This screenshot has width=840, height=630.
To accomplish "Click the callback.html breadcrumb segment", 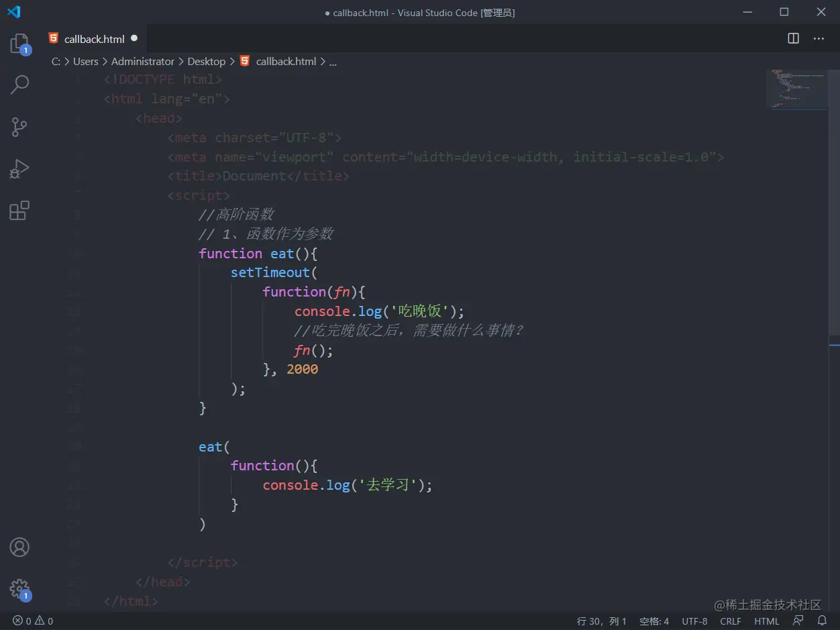I will point(286,61).
